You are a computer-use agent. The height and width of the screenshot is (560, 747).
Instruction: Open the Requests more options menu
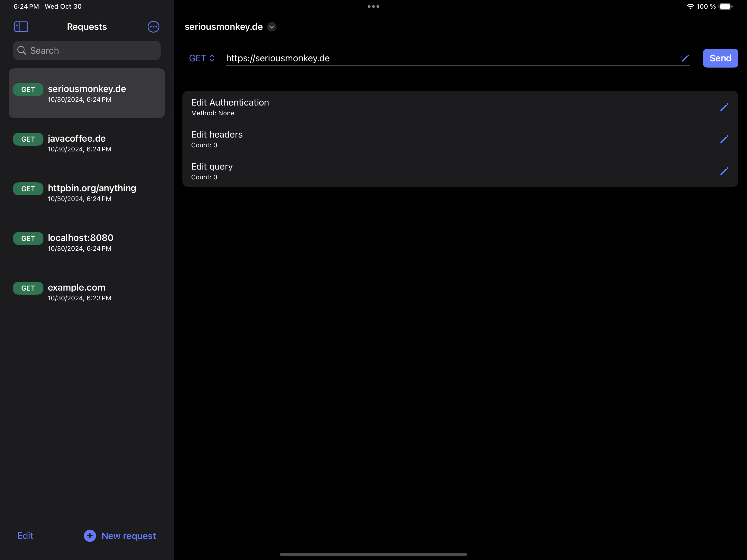[x=153, y=27]
